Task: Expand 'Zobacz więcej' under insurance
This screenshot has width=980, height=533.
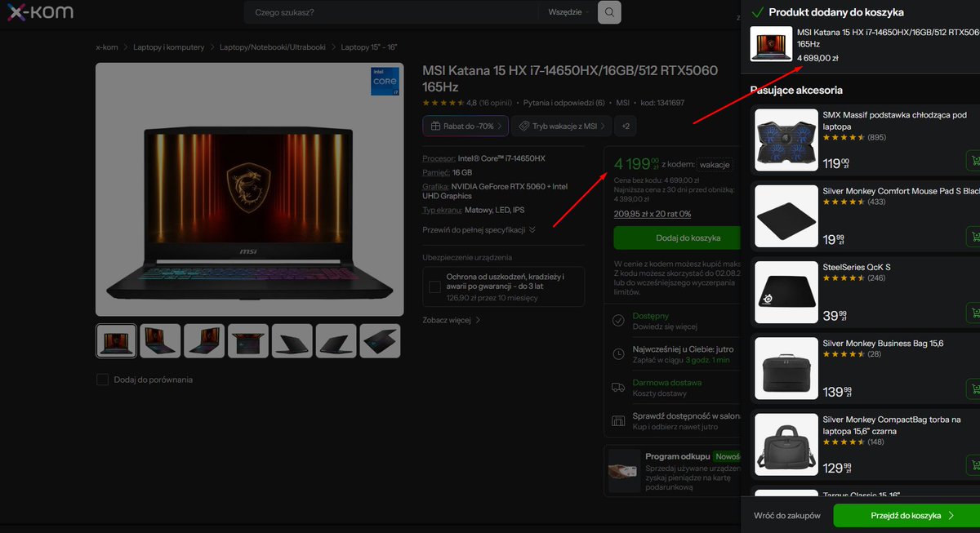Action: [x=452, y=320]
